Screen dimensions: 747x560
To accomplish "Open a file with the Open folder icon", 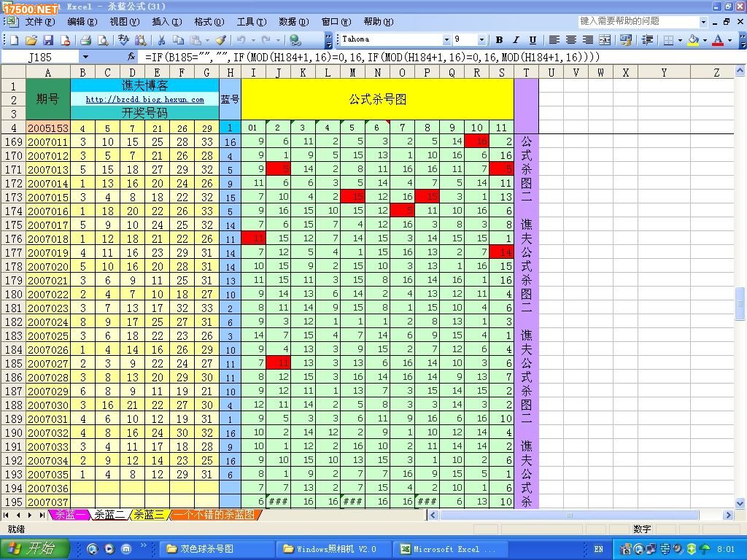I will tap(31, 40).
